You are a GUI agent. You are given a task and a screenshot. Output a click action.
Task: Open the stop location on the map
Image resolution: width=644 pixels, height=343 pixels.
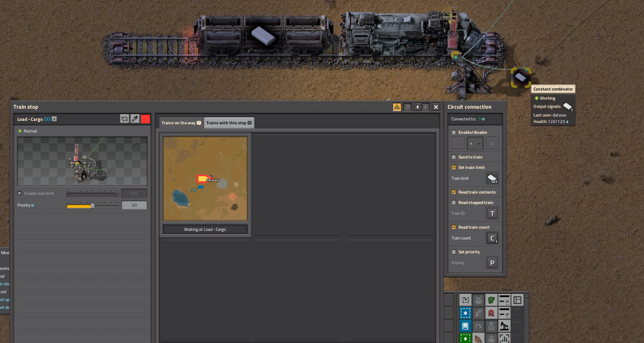pos(125,119)
